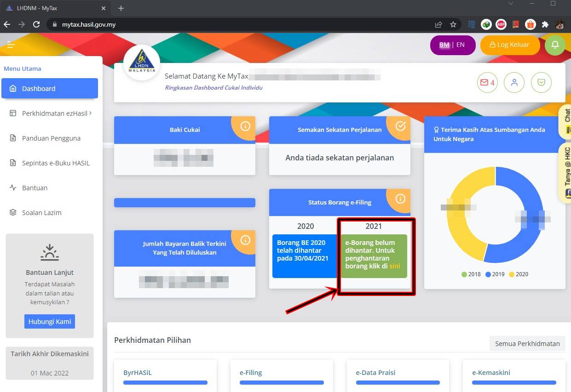The image size is (571, 392).
Task: Click checkmark icon on Semakan Sekatan Perjalanan
Action: pyautogui.click(x=400, y=126)
